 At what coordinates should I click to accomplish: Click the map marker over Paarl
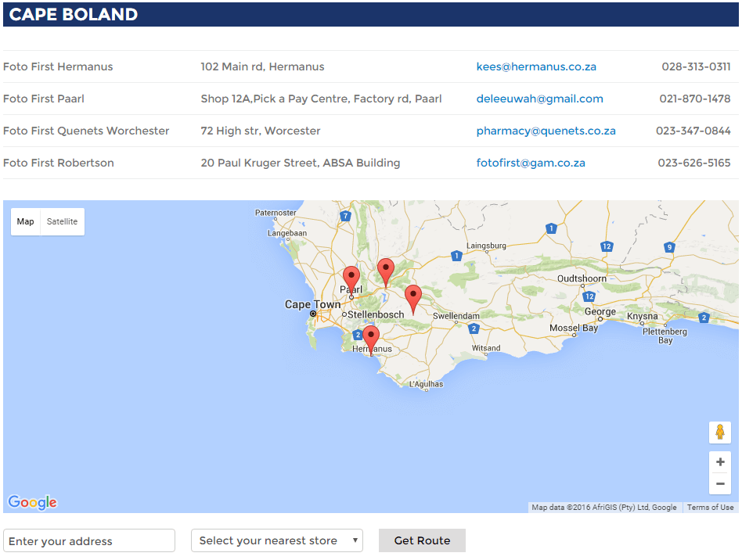pos(351,281)
